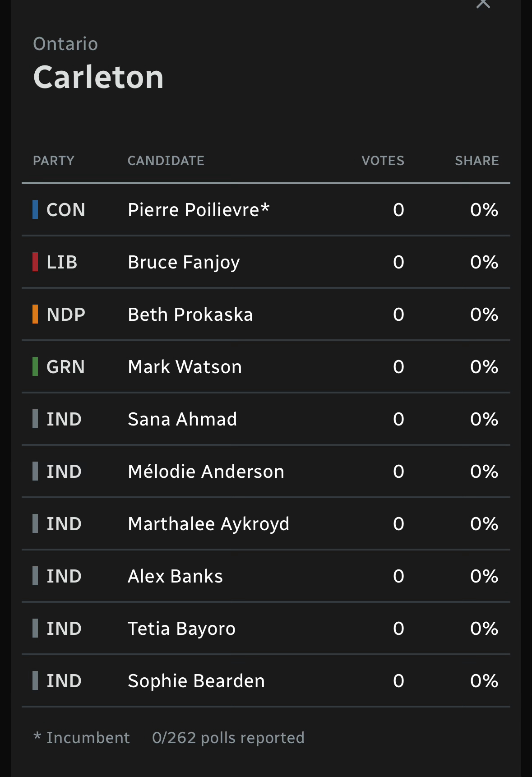Select candidate Sophie Bearden
Screen dimensions: 532x777
pyautogui.click(x=196, y=681)
